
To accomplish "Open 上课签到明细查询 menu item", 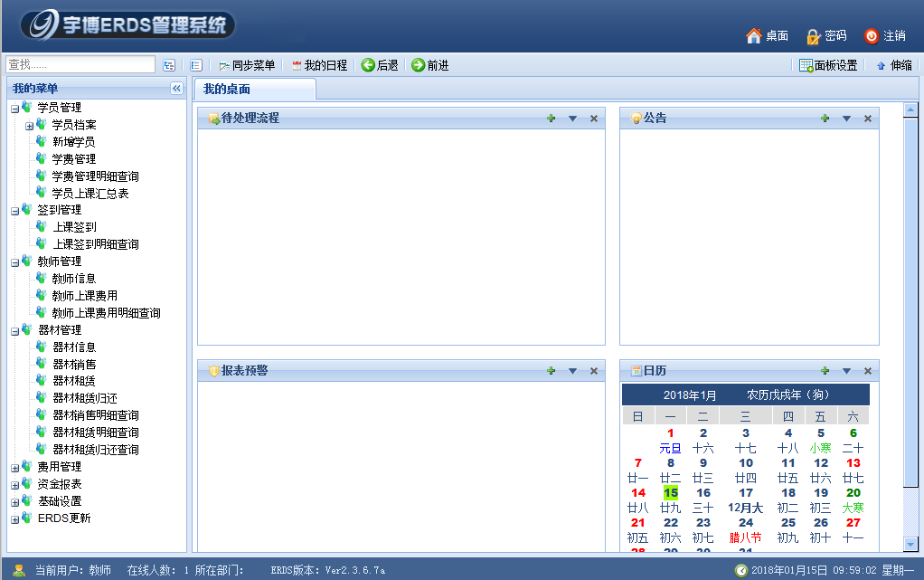I will (x=96, y=244).
